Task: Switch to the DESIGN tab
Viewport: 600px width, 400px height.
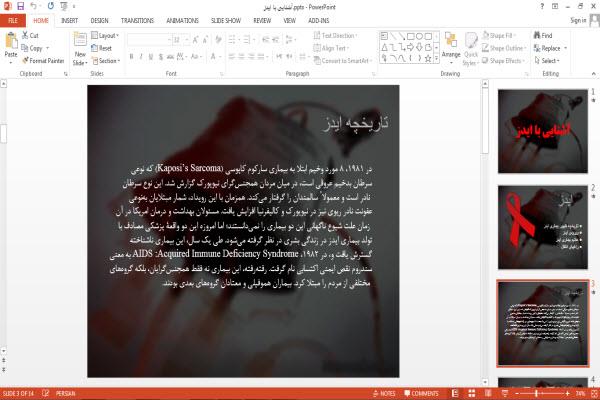Action: point(99,21)
